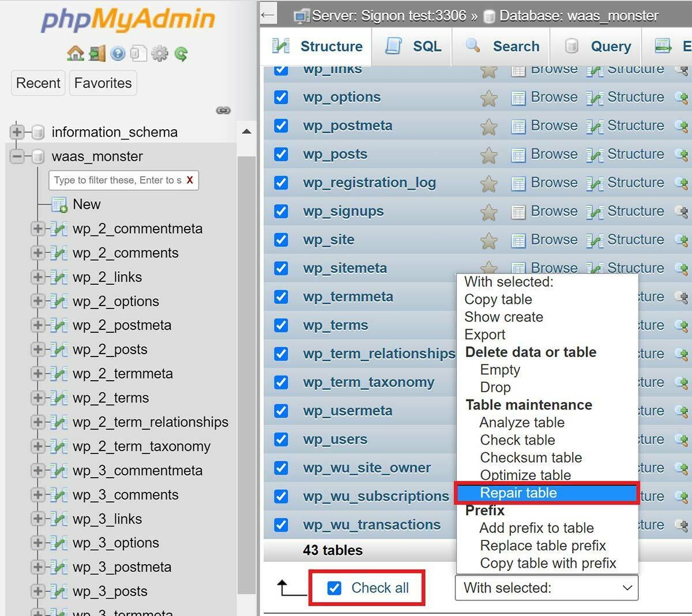This screenshot has width=692, height=616.
Task: Uncheck wp_users table checkbox
Action: coord(281,440)
